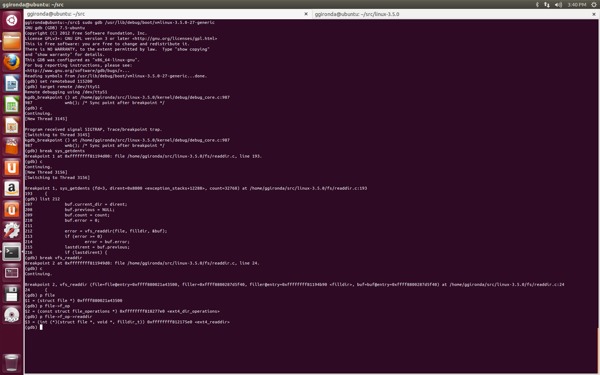Open the Amazon launcher icon

(x=11, y=188)
